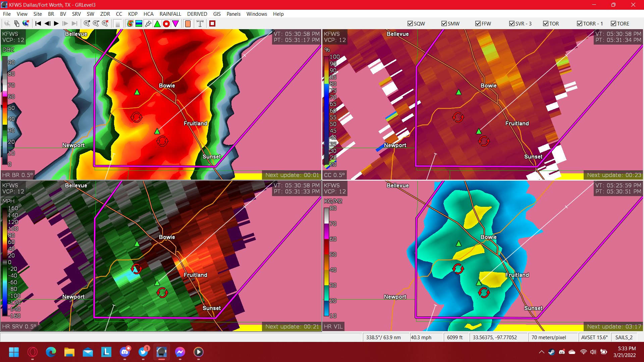Select the radar product icon in toolbar
The height and width of the screenshot is (362, 644).
(130, 23)
